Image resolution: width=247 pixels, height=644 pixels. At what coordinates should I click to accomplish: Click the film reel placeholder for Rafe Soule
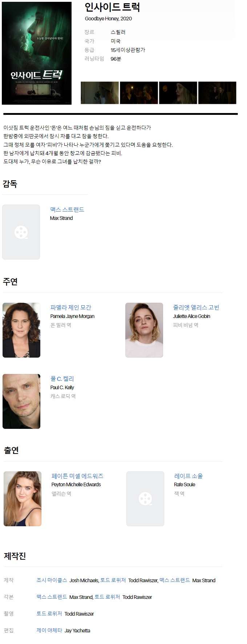point(145,499)
